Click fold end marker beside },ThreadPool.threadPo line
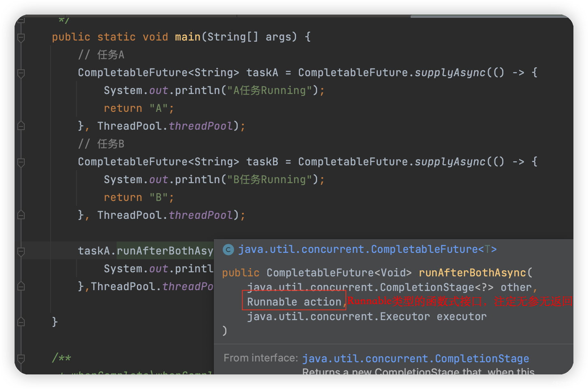Image resolution: width=588 pixels, height=389 pixels. tap(21, 286)
